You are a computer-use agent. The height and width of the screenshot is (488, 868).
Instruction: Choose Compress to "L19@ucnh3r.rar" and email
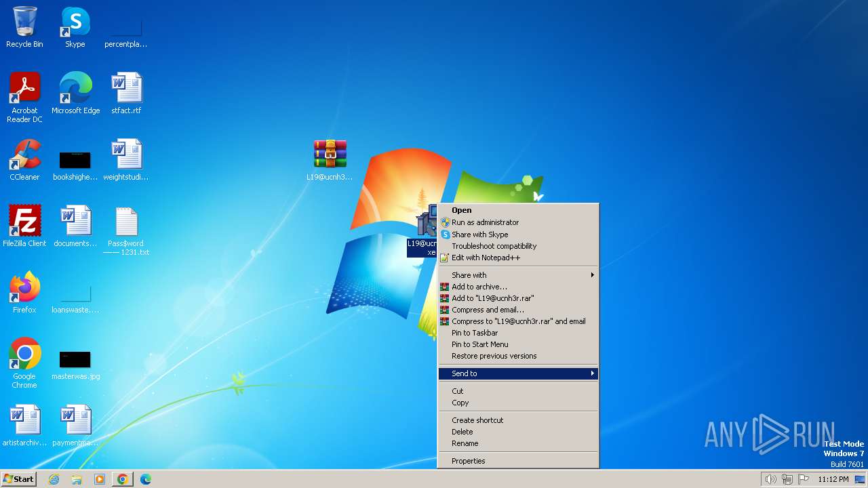click(518, 321)
